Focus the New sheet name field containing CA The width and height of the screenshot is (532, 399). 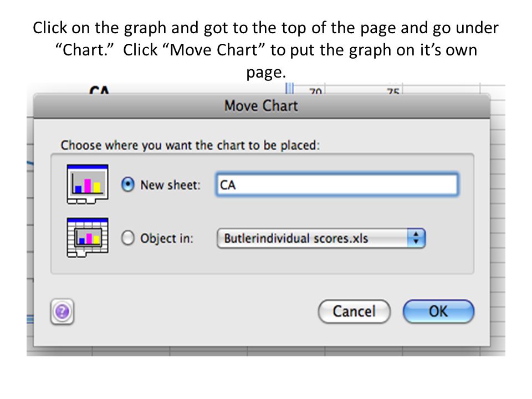337,185
